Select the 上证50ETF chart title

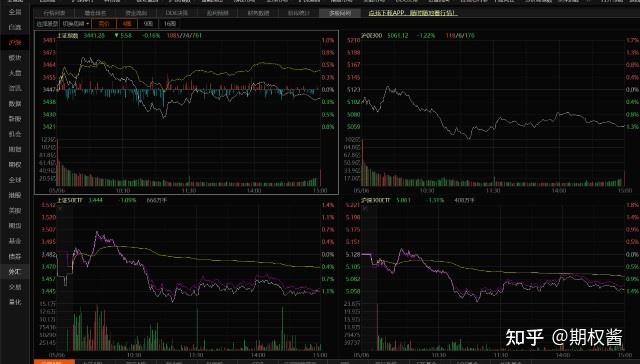pos(69,200)
